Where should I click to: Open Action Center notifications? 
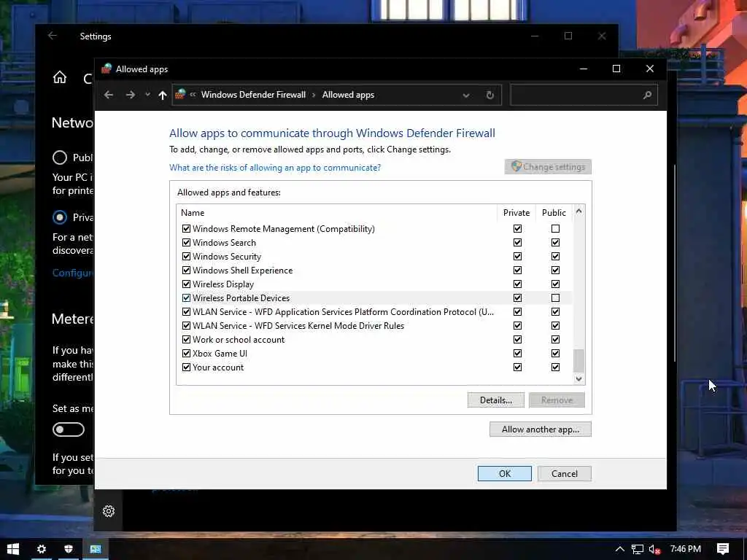coord(723,549)
